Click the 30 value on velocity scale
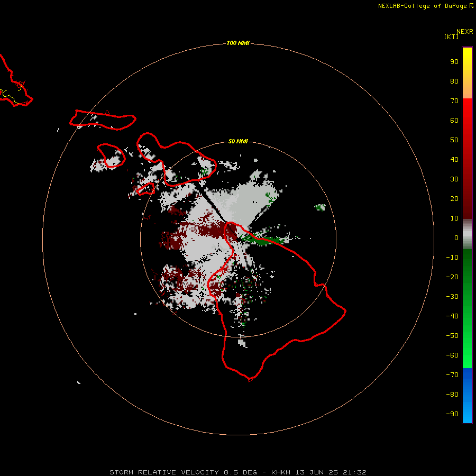476x476 pixels. [454, 179]
